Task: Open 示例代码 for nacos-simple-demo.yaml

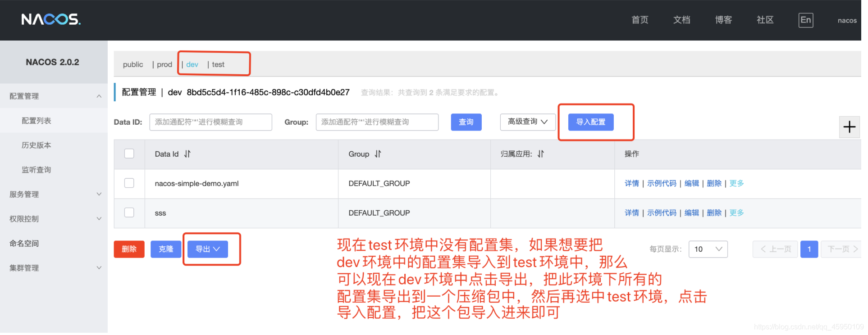Action: click(662, 183)
